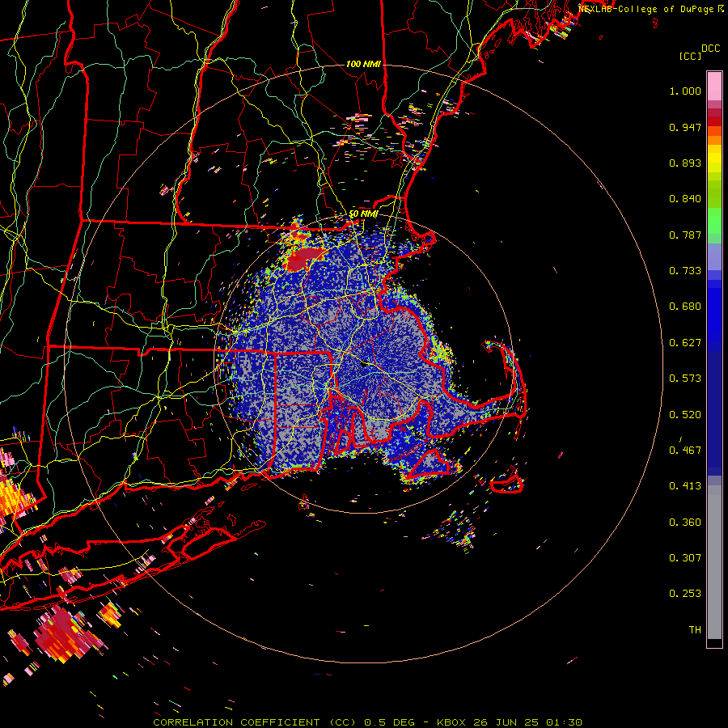Click the 0.5 DEG elevation text

click(x=389, y=722)
